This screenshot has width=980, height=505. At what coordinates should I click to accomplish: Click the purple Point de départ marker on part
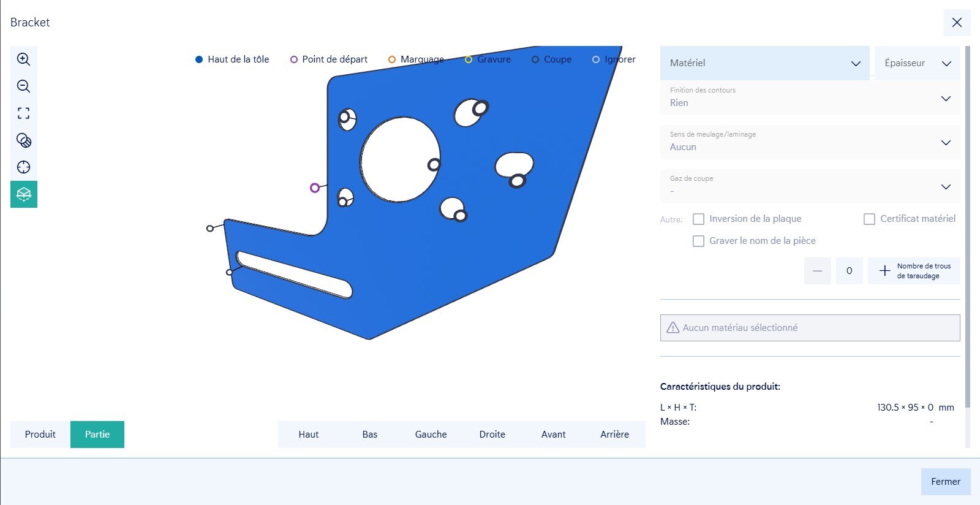[315, 188]
